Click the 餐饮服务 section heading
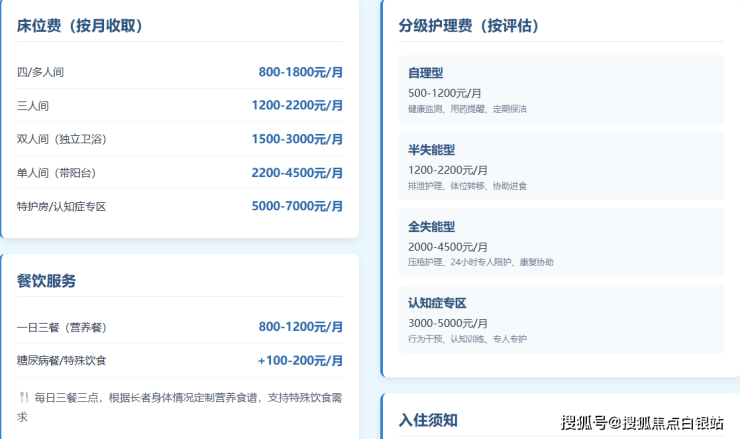Screen dimensions: 740x439 46,281
